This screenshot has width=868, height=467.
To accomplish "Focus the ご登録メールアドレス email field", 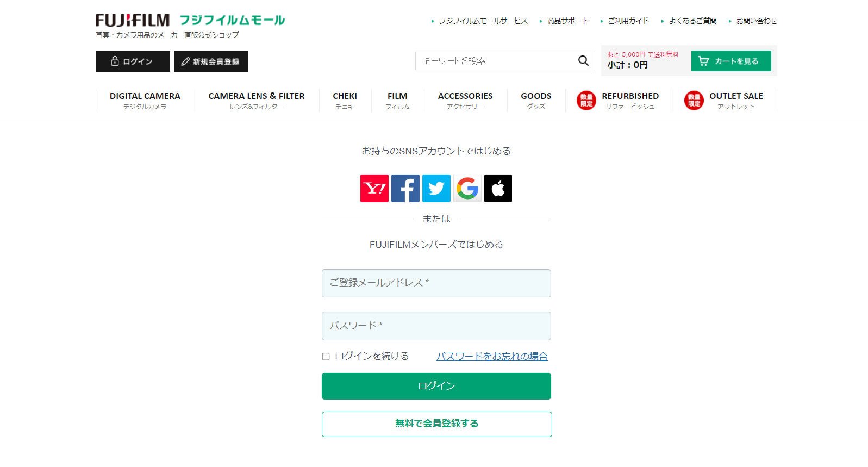I will pos(436,283).
